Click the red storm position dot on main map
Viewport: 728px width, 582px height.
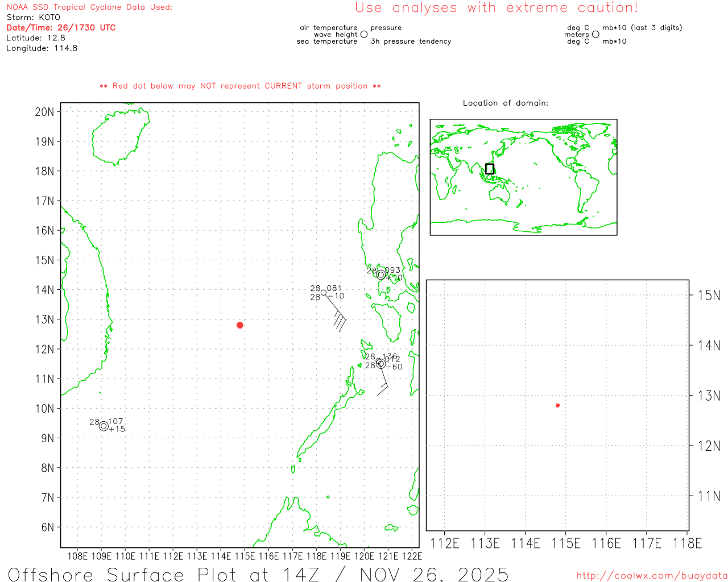click(240, 325)
